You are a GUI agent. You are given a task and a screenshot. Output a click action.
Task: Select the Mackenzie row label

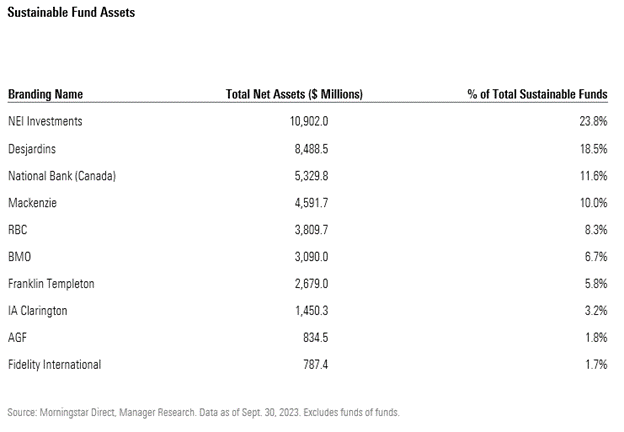tap(32, 203)
